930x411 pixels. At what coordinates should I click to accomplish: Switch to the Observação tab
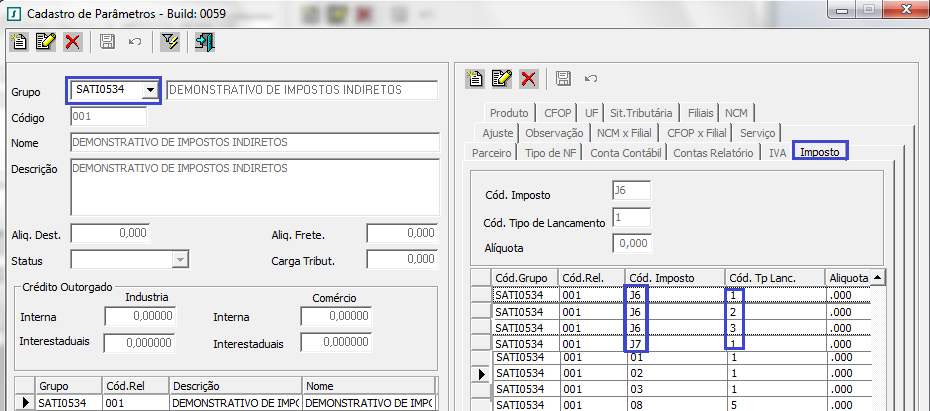click(x=555, y=133)
